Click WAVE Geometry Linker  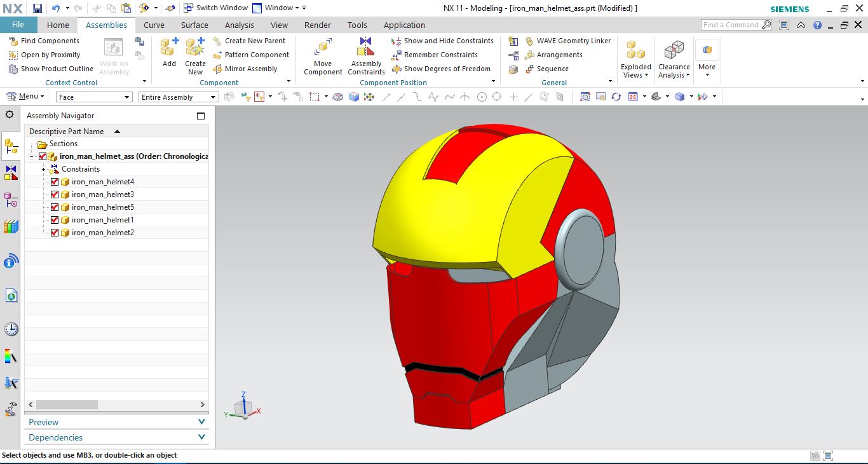point(567,41)
